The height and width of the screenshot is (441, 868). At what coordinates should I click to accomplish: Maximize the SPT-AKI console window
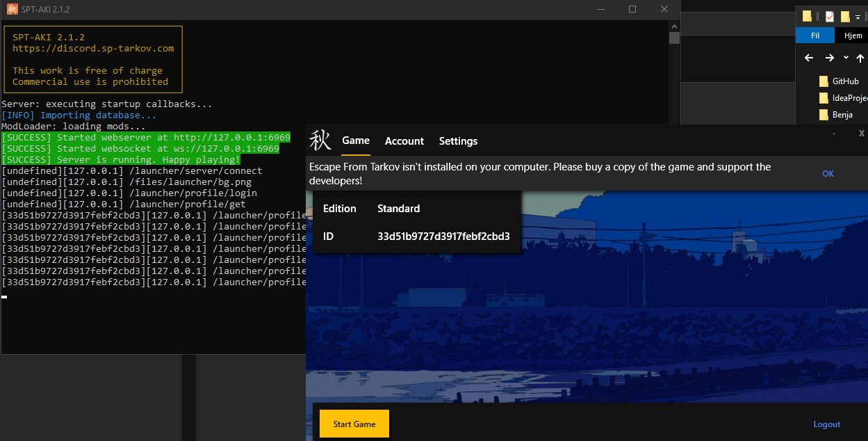632,9
